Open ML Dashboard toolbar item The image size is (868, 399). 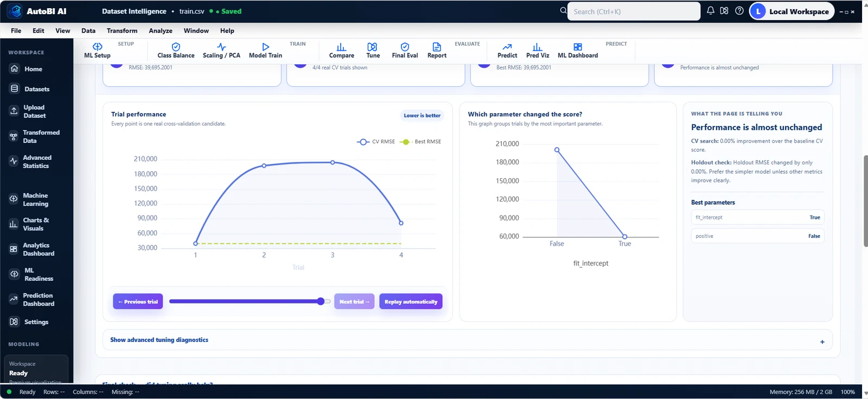pos(578,50)
